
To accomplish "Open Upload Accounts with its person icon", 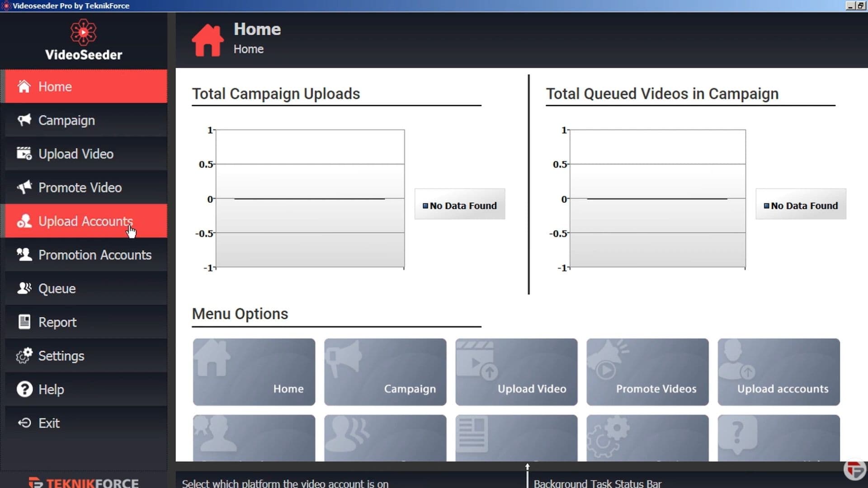I will click(24, 221).
